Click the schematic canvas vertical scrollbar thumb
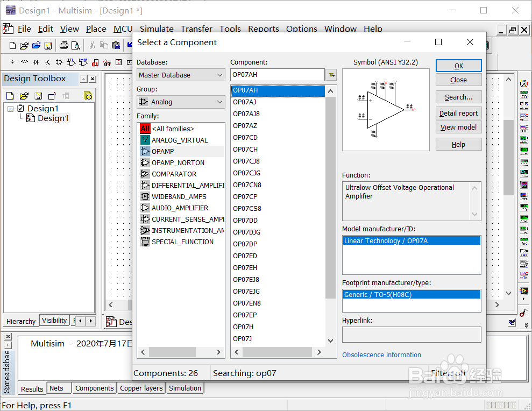 coord(508,158)
